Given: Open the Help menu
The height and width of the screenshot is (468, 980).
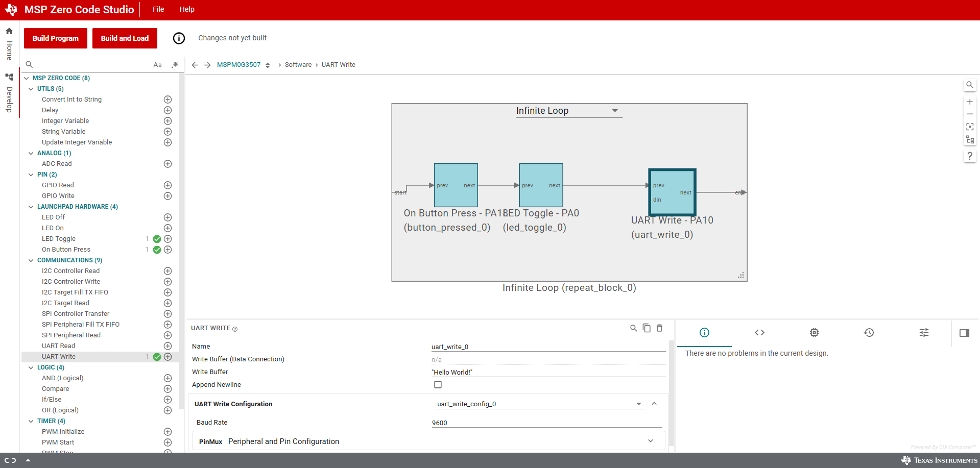Looking at the screenshot, I should pyautogui.click(x=187, y=9).
